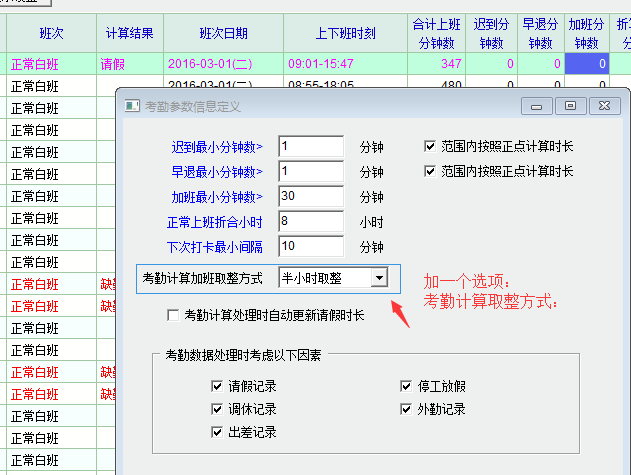The image size is (631, 475).
Task: Toggle the 停工放假 checkbox
Action: tap(406, 386)
